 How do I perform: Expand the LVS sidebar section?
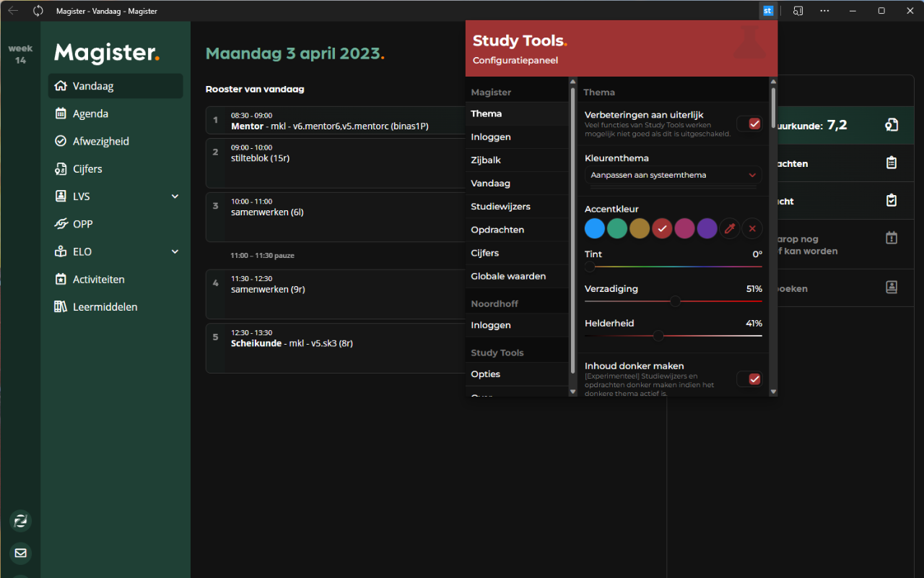175,196
